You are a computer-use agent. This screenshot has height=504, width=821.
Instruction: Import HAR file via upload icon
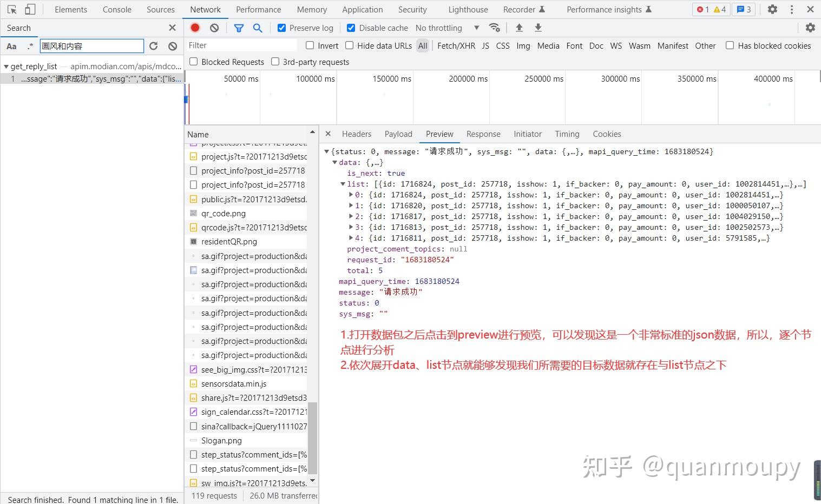[x=519, y=28]
